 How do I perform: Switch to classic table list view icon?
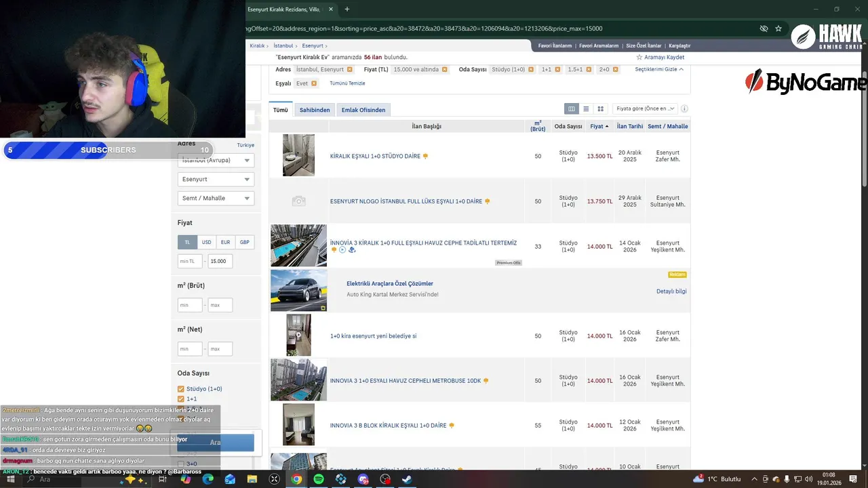(572, 108)
